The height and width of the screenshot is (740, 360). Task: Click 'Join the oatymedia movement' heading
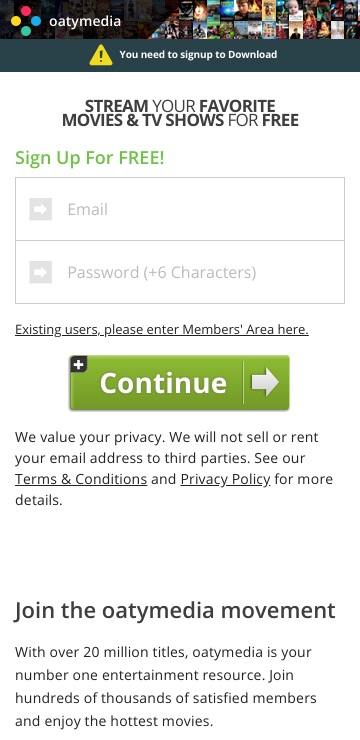click(175, 610)
